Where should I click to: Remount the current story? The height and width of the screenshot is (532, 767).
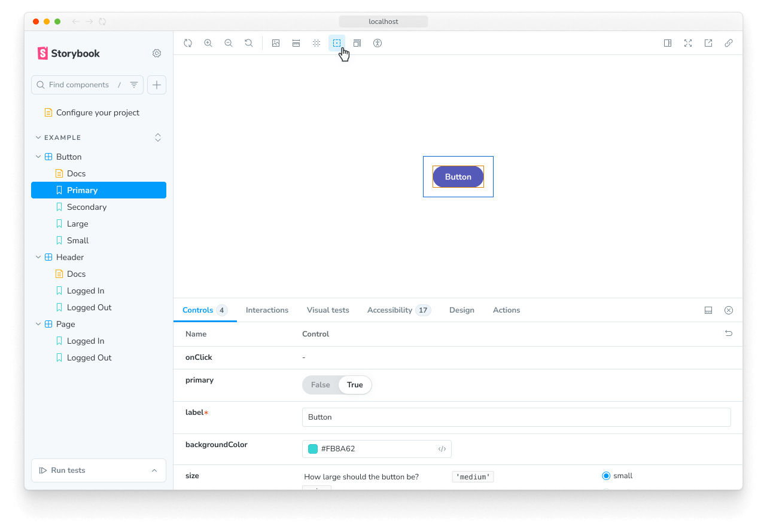[x=188, y=42]
